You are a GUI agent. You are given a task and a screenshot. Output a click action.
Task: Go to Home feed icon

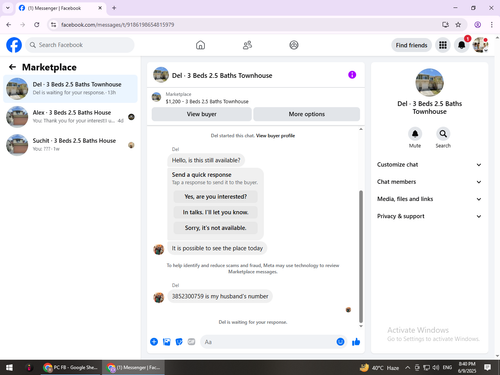200,45
